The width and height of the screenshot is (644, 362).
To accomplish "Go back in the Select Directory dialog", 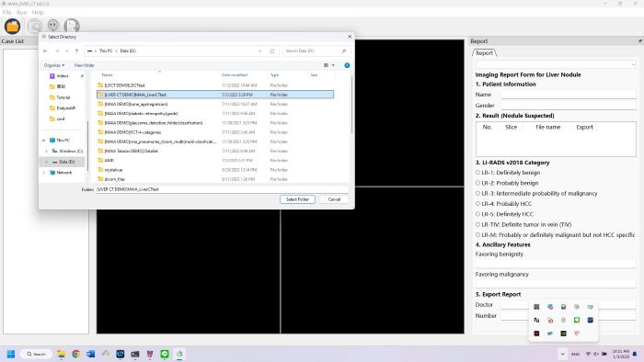I will 45,51.
